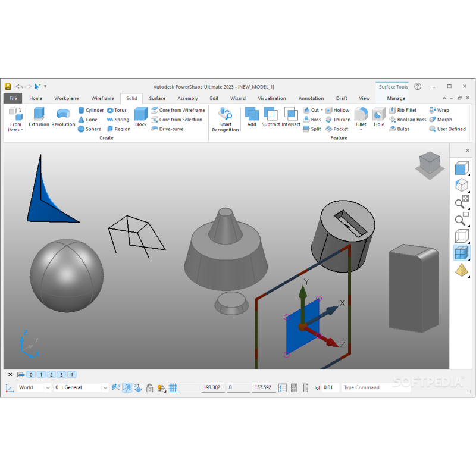Click the Extrusion solid tool
Screen dimensions: 476x476
(x=39, y=117)
